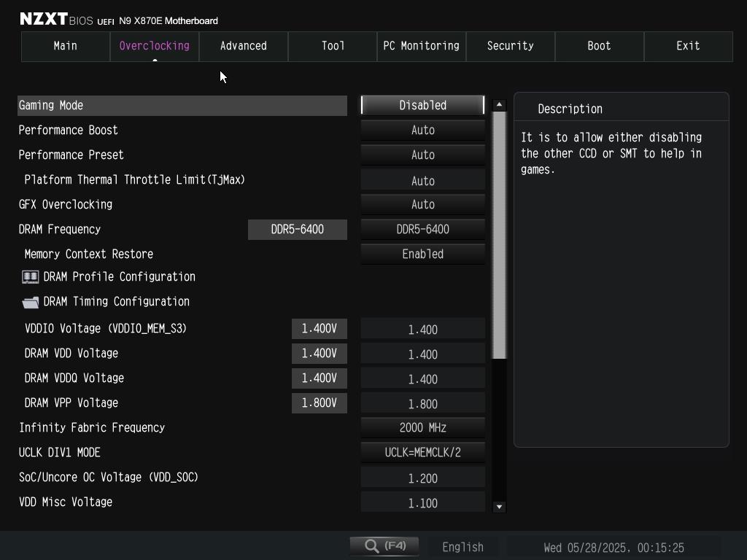Click scrollbar down arrow

click(x=499, y=507)
